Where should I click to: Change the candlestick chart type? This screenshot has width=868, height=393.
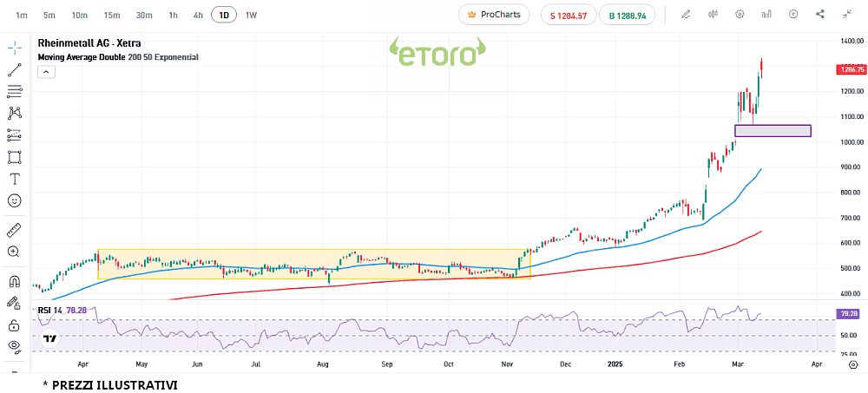[713, 15]
